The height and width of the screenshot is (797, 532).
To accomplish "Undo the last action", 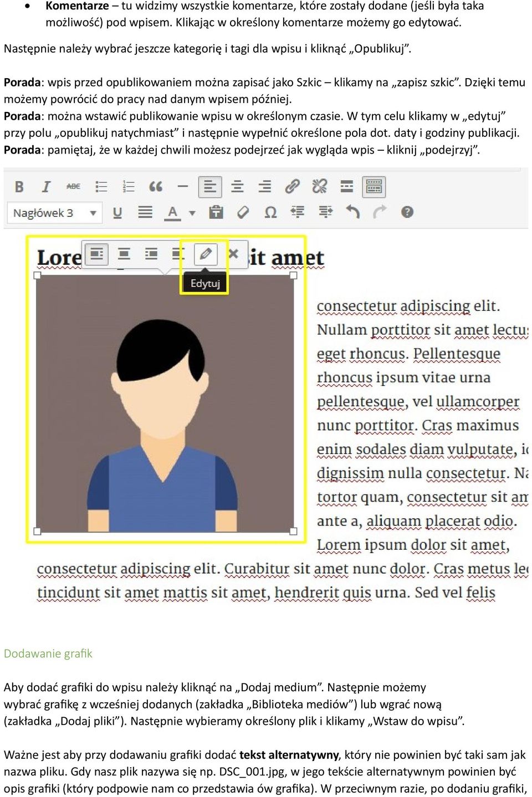I will pyautogui.click(x=352, y=212).
